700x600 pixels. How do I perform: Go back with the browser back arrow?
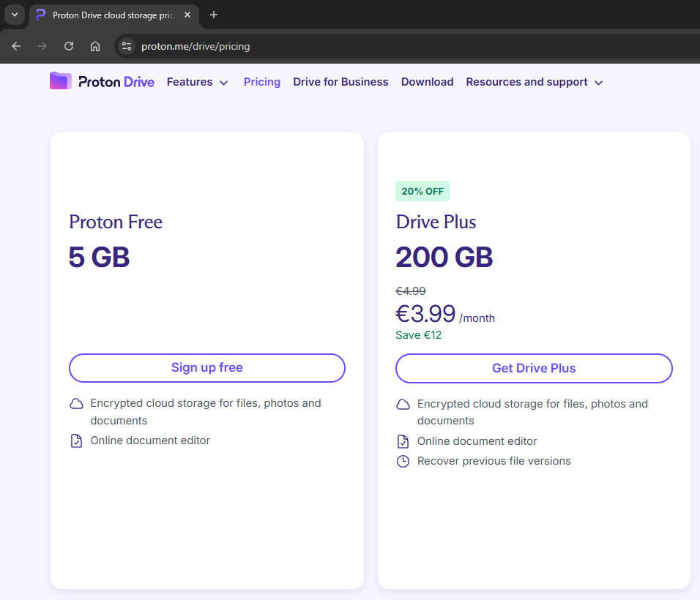pyautogui.click(x=17, y=46)
